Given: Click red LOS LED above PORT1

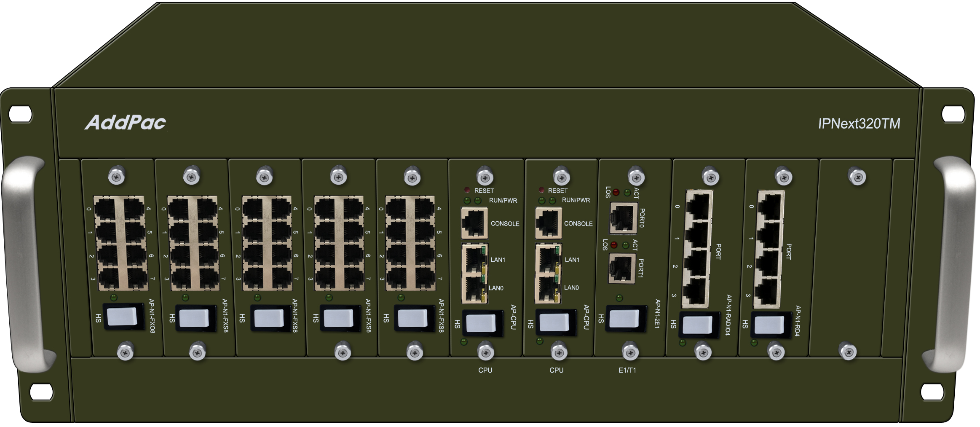Looking at the screenshot, I should pyautogui.click(x=614, y=245).
